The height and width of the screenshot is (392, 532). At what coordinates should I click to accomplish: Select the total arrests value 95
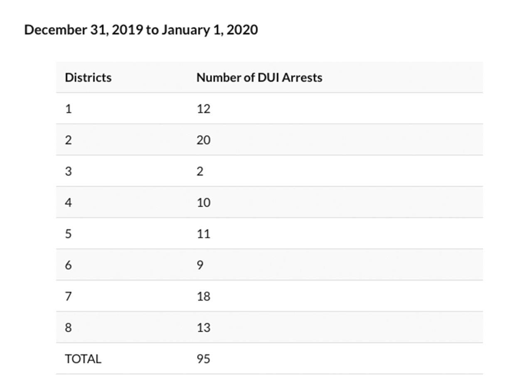(x=203, y=359)
